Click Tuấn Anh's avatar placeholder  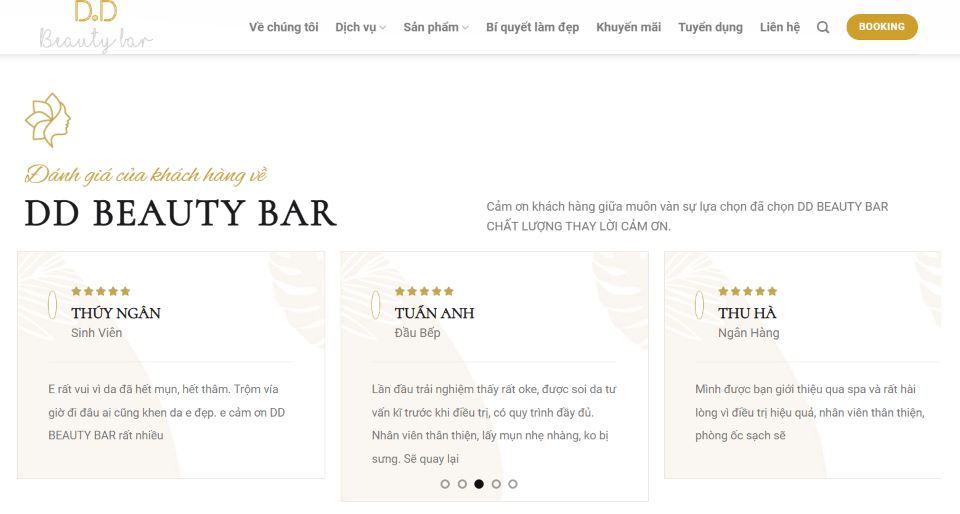376,305
